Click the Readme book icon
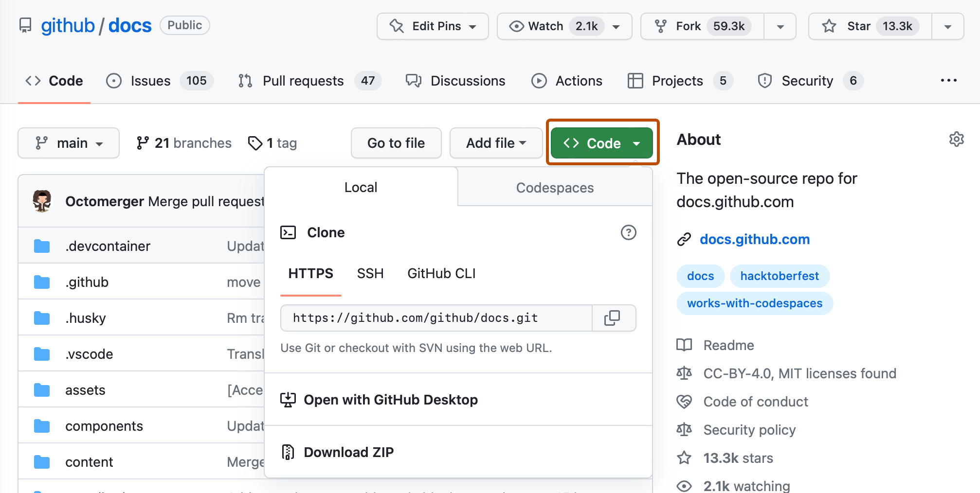Viewport: 980px width, 493px height. click(x=684, y=345)
